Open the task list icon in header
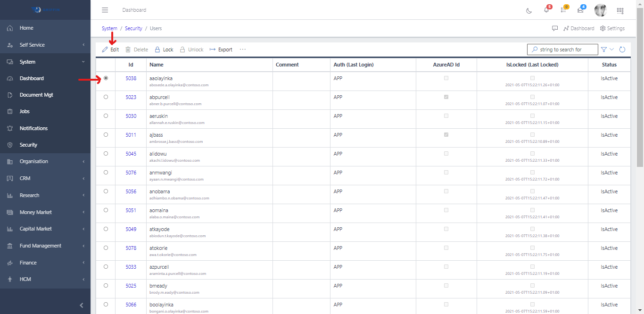Viewport: 644px width, 314px height. [563, 10]
